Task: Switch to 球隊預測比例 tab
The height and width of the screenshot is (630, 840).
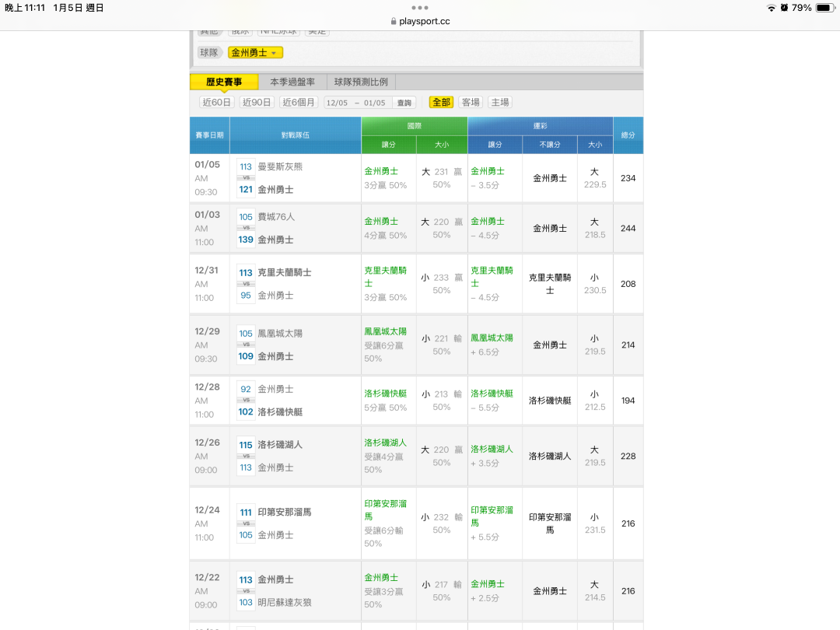Action: point(361,82)
